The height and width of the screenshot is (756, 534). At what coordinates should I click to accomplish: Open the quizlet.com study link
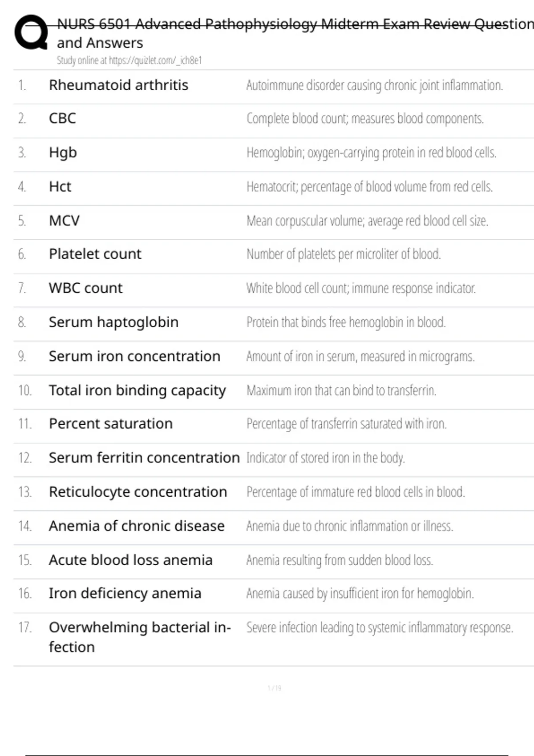tap(155, 60)
